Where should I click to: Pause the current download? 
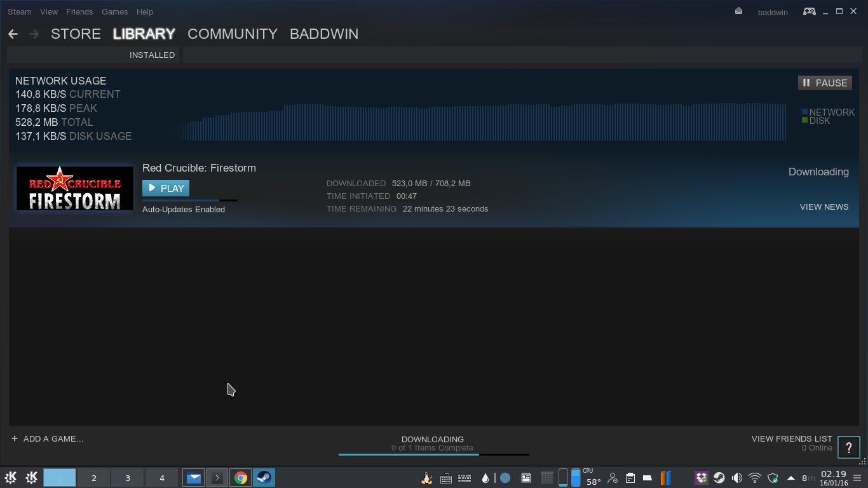click(x=825, y=83)
